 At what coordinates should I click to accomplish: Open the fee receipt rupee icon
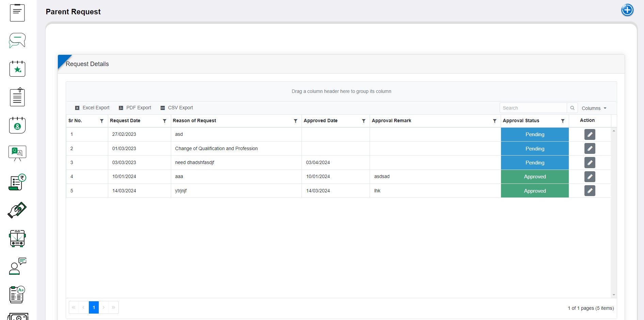coord(17,182)
